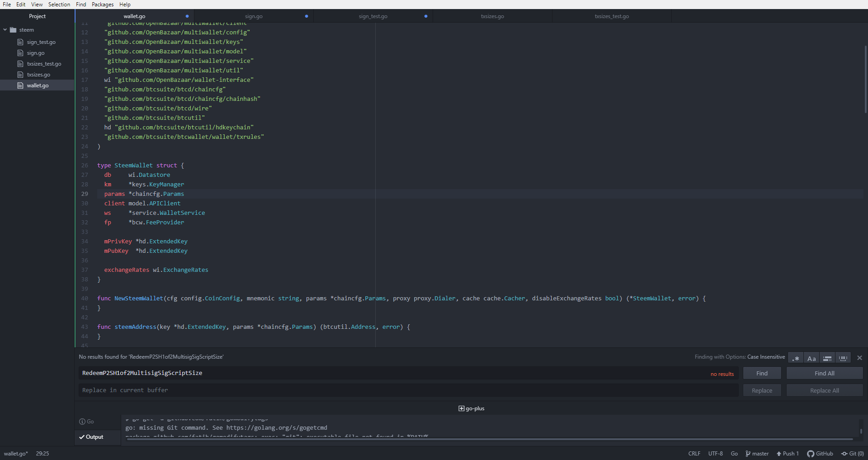Viewport: 868px width, 460px height.
Task: Open the View menu
Action: (x=37, y=5)
